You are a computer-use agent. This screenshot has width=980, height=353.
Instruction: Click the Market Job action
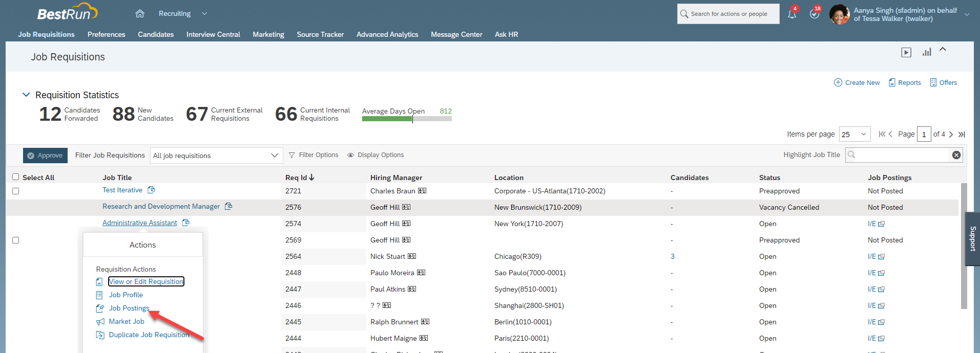click(127, 321)
